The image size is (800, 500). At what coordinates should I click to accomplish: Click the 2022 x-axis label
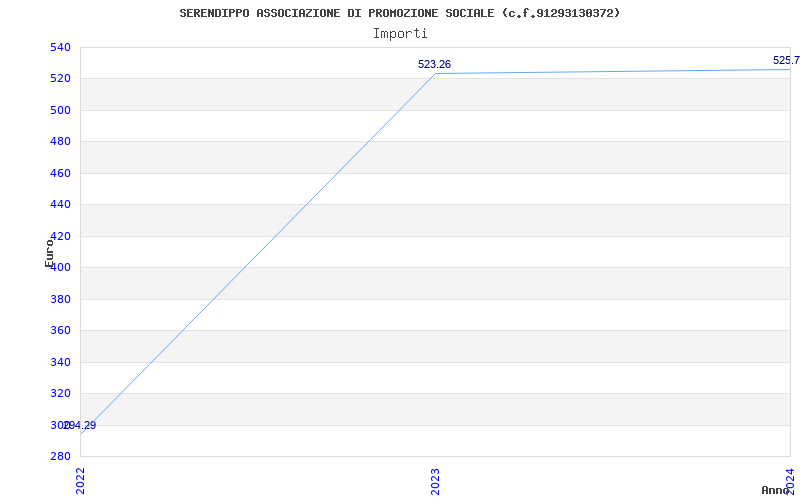[80, 481]
